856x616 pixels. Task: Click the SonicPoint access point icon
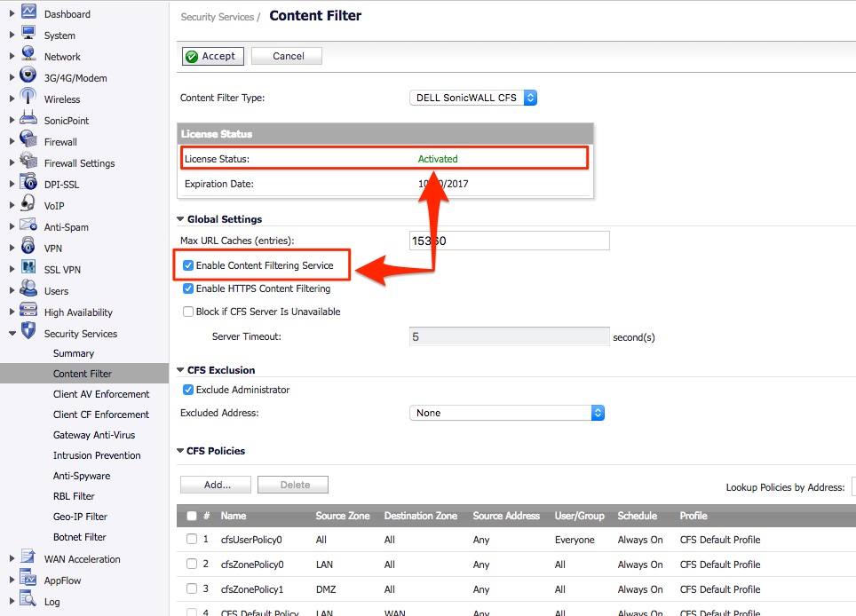[x=28, y=118]
